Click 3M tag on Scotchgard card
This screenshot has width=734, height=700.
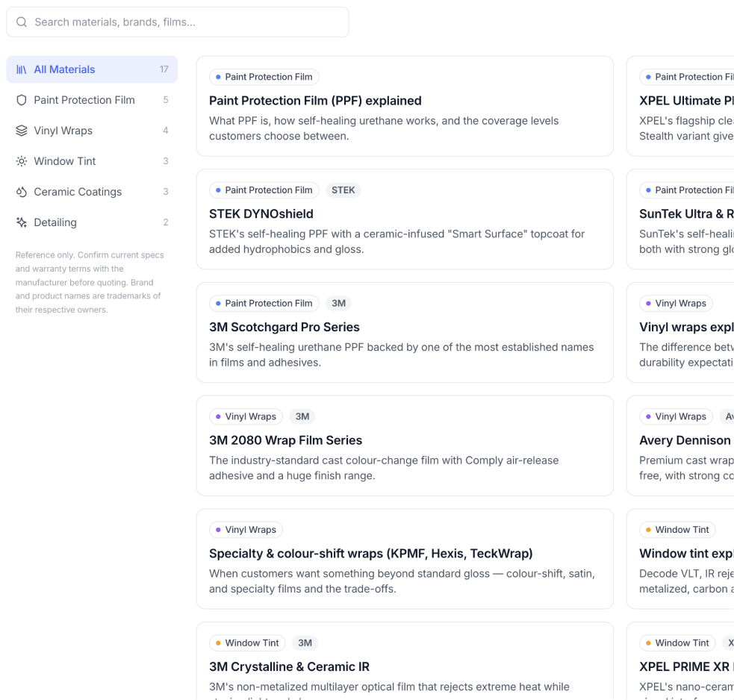[x=338, y=303]
